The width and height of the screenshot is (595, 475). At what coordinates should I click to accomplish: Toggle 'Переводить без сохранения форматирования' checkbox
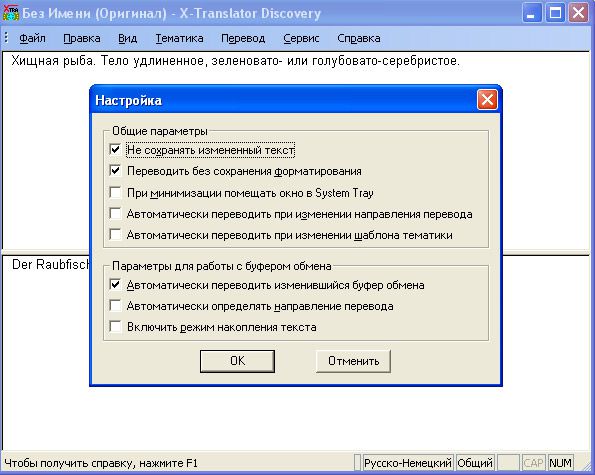115,170
